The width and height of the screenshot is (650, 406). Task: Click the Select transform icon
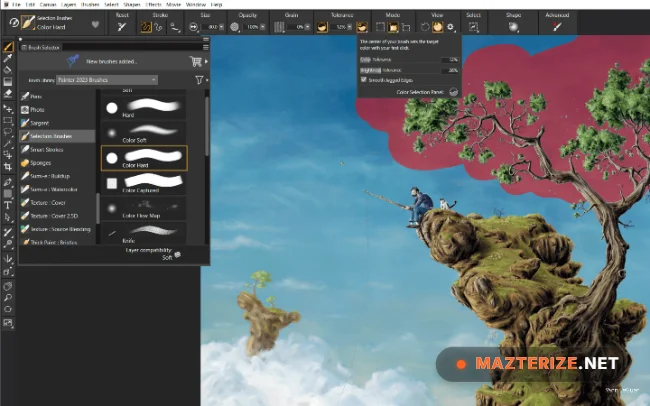point(473,27)
